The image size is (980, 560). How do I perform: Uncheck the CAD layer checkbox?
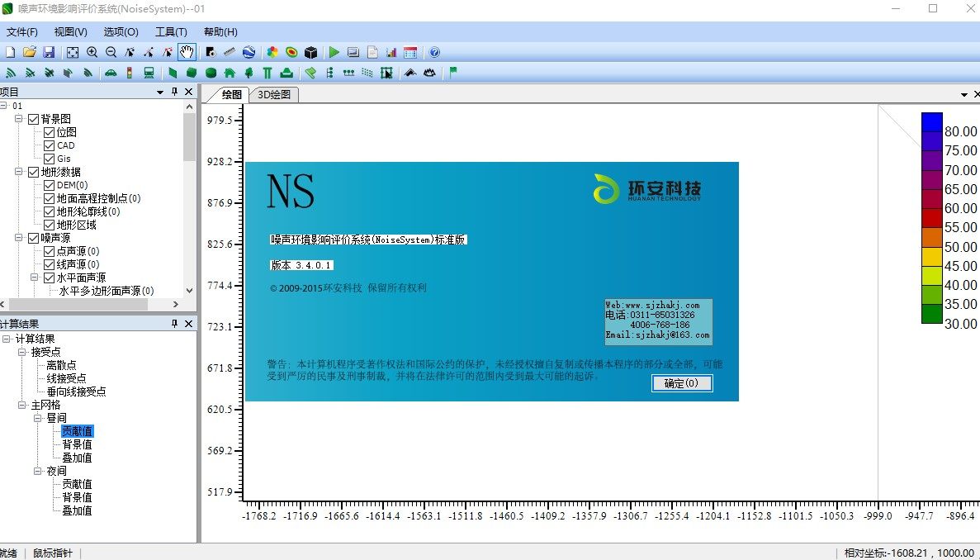(x=50, y=145)
